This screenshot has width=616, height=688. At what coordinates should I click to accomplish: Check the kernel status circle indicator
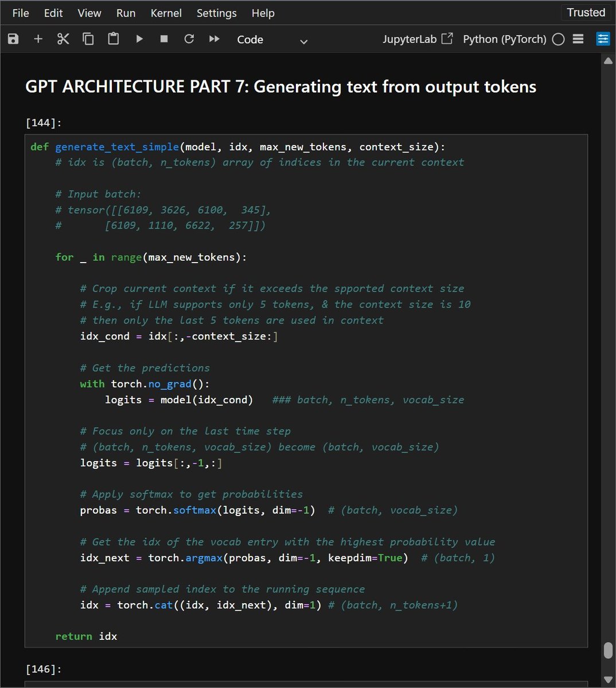pyautogui.click(x=558, y=39)
